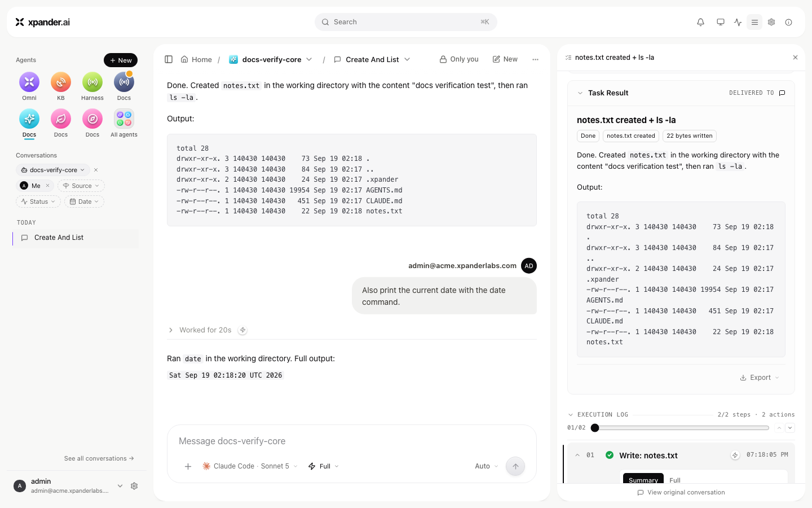Click the Only you sharing button

coord(459,59)
